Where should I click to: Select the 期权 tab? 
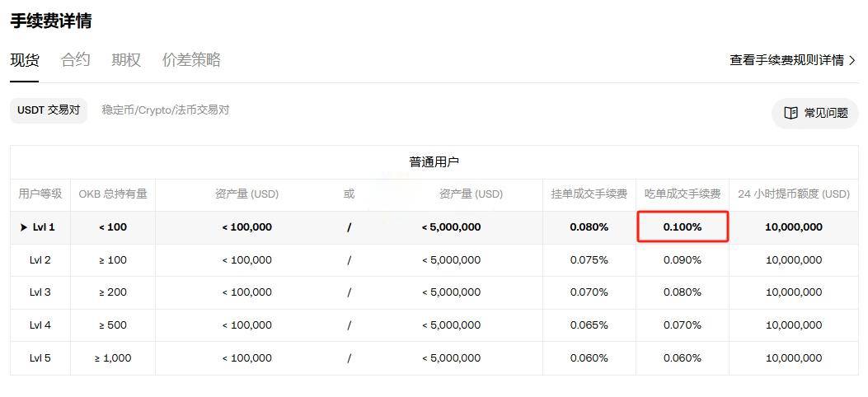126,60
